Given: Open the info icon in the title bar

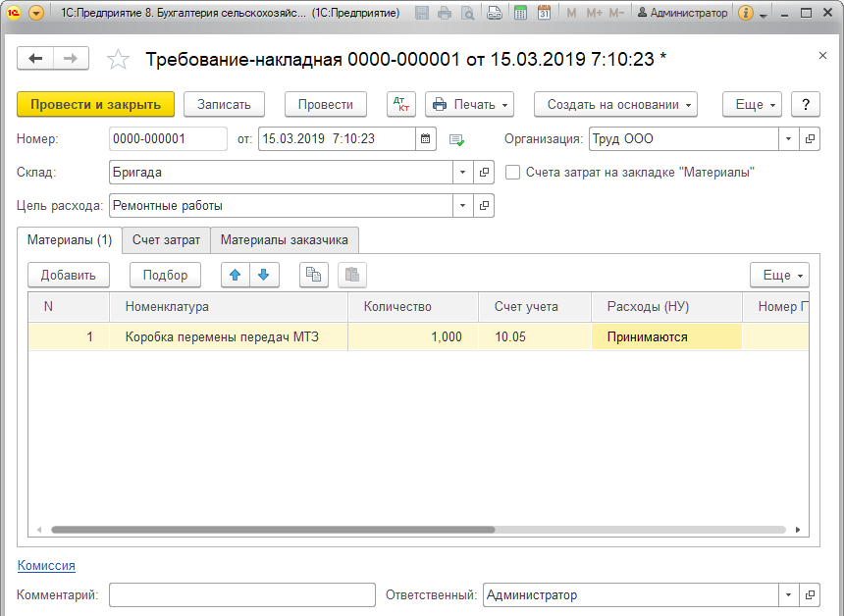Looking at the screenshot, I should coord(746,13).
